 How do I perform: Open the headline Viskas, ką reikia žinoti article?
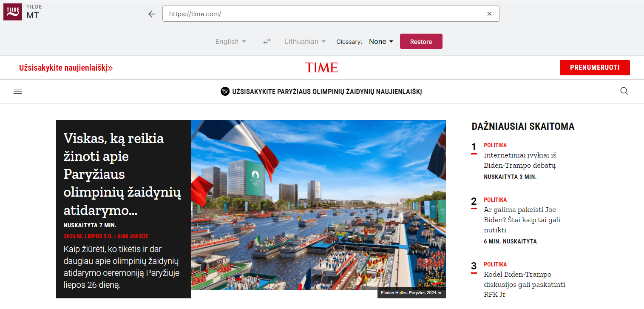tap(122, 174)
